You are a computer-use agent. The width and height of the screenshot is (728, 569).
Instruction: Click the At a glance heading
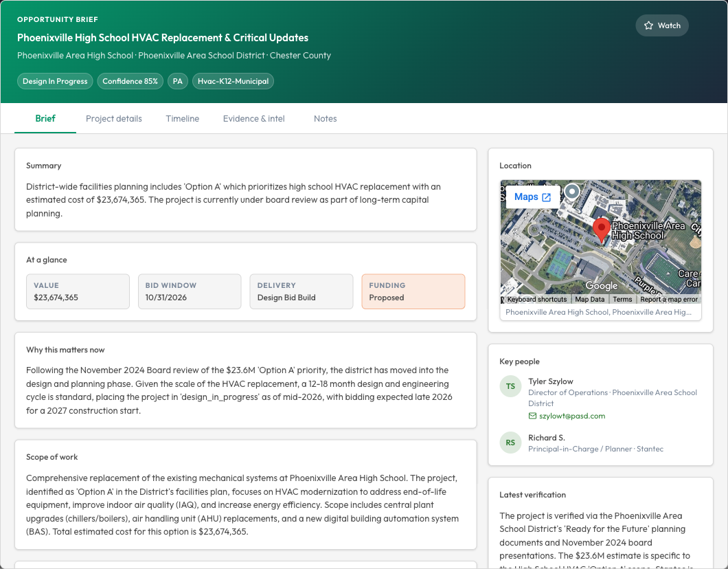pos(47,260)
